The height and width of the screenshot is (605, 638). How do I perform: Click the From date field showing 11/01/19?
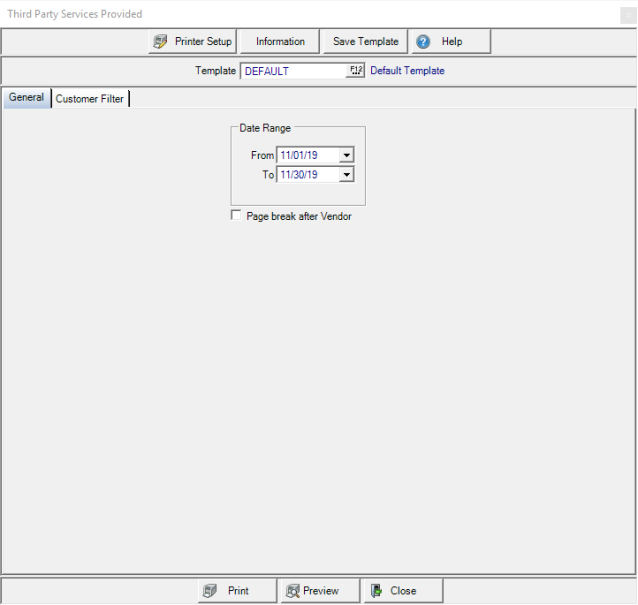[x=305, y=156]
